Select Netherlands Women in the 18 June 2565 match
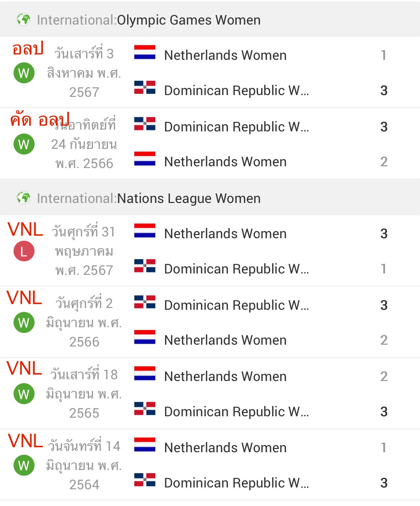Viewport: 420px width, 506px height. [225, 376]
